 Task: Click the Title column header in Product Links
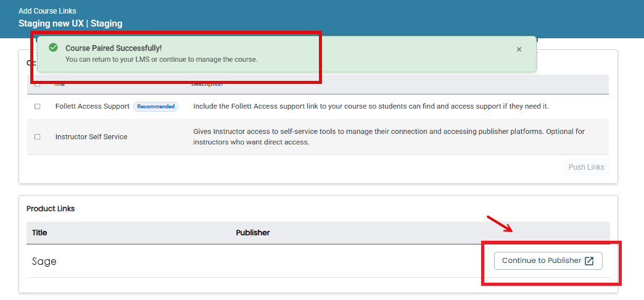click(39, 233)
